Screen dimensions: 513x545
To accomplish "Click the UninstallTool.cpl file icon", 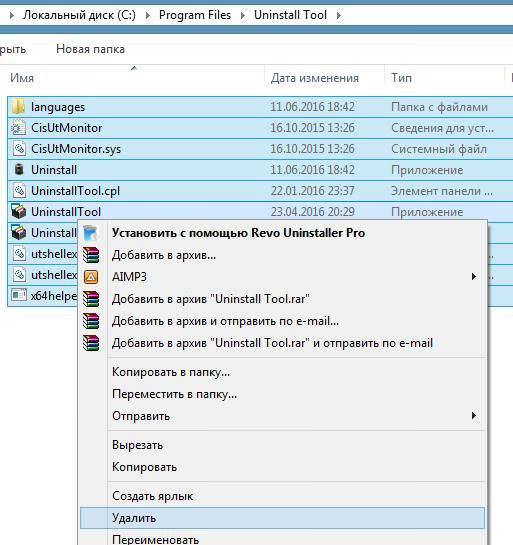I will coord(19,191).
